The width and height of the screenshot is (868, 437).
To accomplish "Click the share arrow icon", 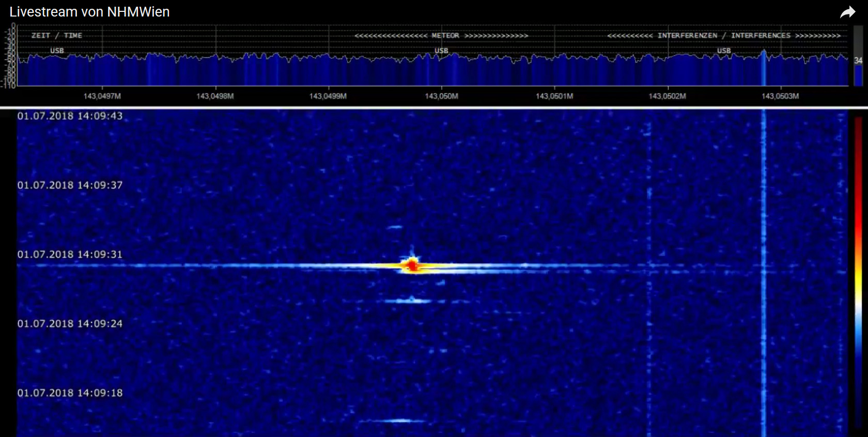I will click(x=847, y=12).
